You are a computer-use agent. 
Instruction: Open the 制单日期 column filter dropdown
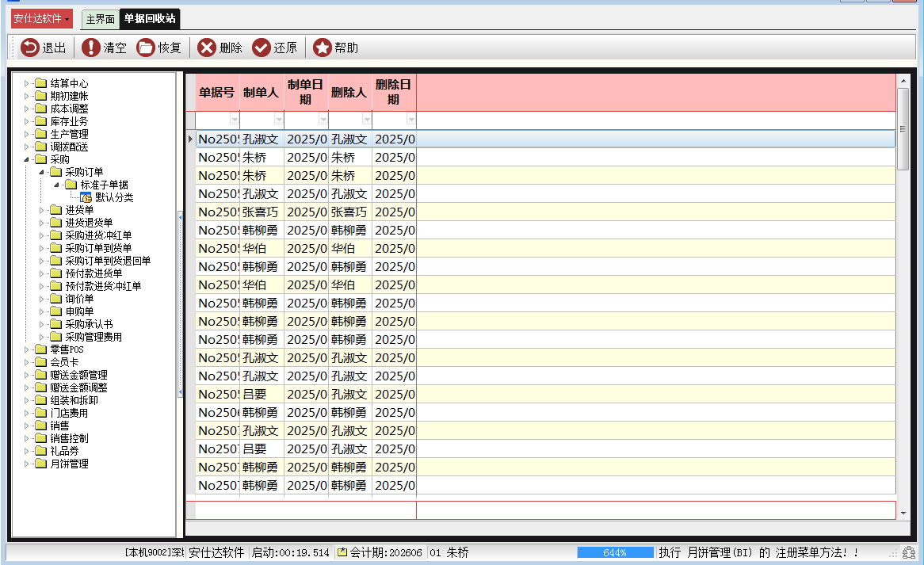323,120
